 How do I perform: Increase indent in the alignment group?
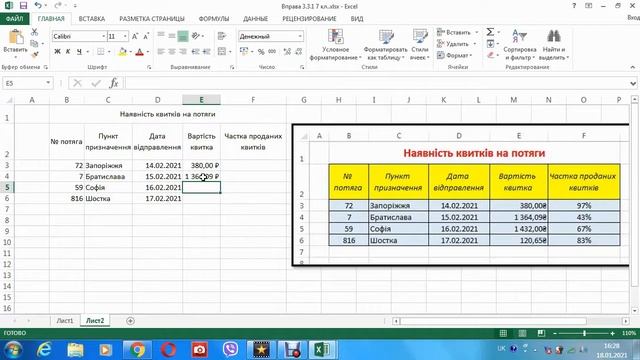[207, 51]
